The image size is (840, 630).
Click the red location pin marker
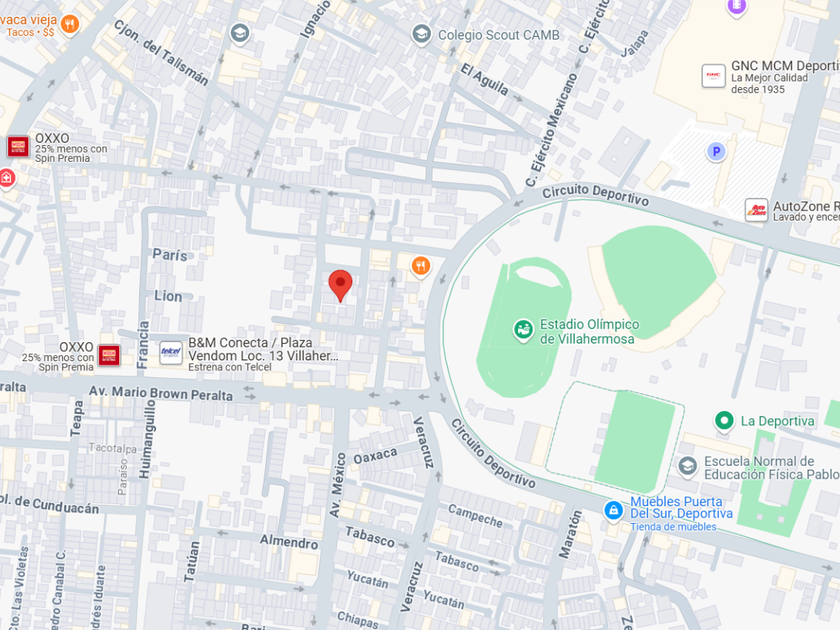(x=340, y=286)
